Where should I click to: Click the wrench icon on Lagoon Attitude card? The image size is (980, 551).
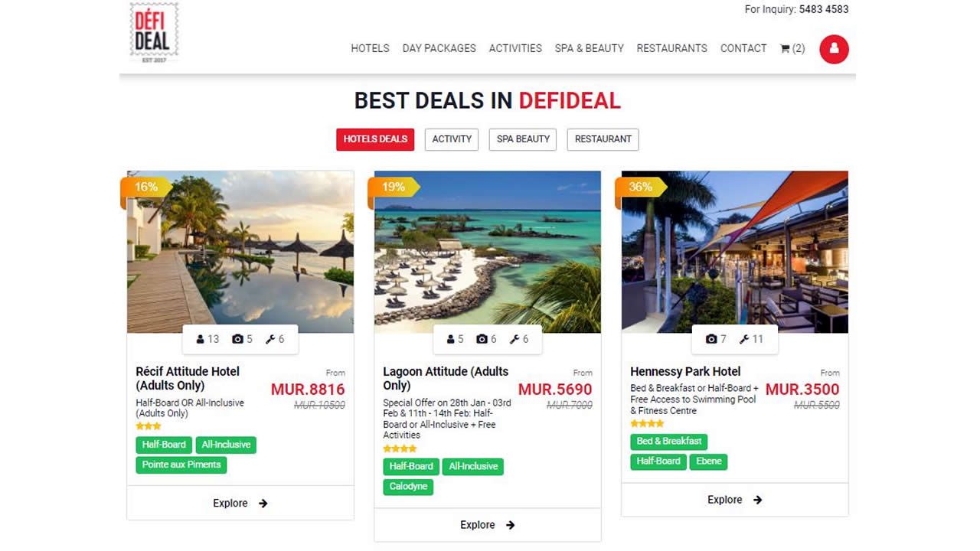514,339
